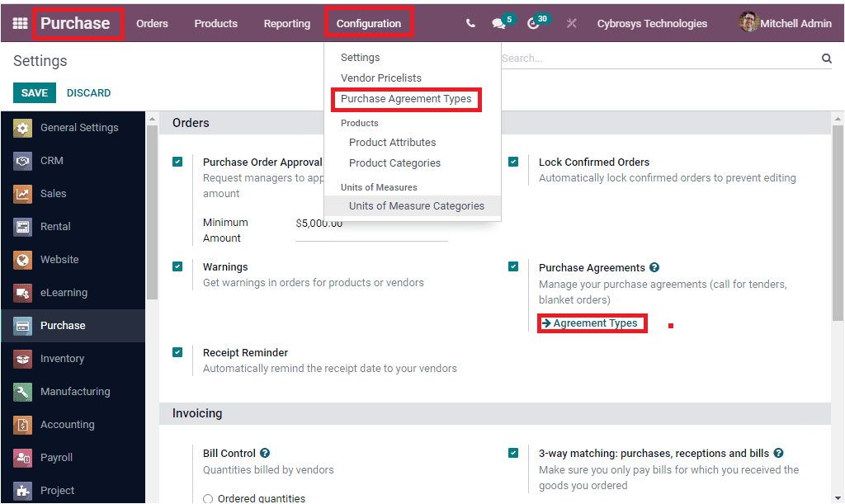
Task: Open the Reporting menu
Action: click(x=286, y=23)
